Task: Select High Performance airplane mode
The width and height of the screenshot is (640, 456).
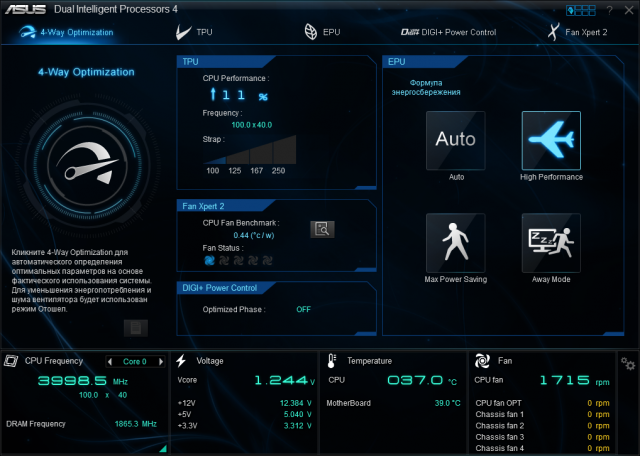Action: (x=551, y=140)
